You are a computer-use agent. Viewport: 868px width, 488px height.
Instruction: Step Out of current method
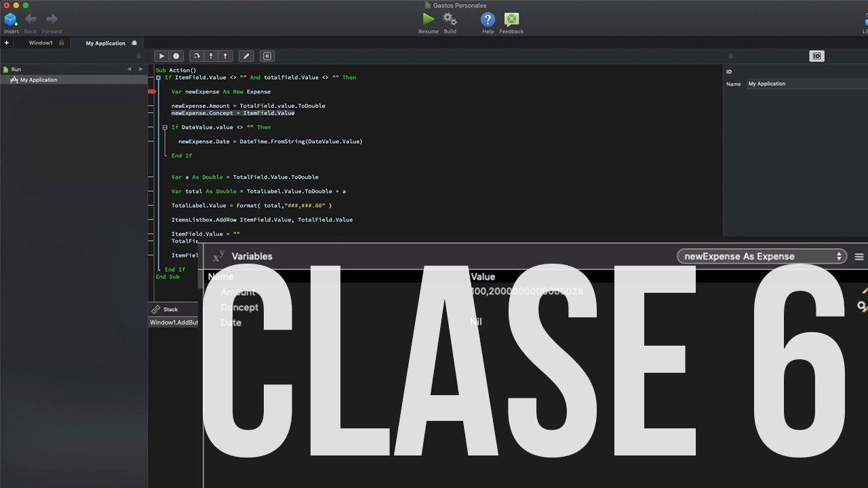225,56
